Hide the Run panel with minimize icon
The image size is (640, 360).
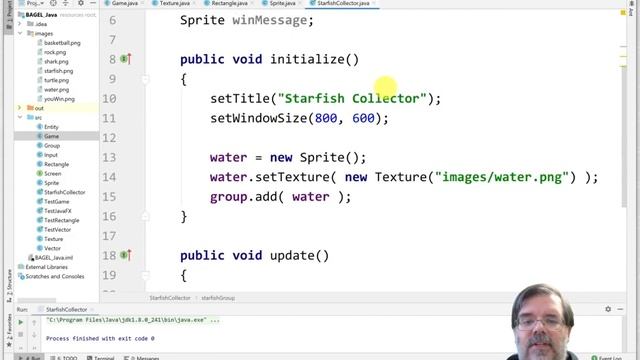coord(620,309)
